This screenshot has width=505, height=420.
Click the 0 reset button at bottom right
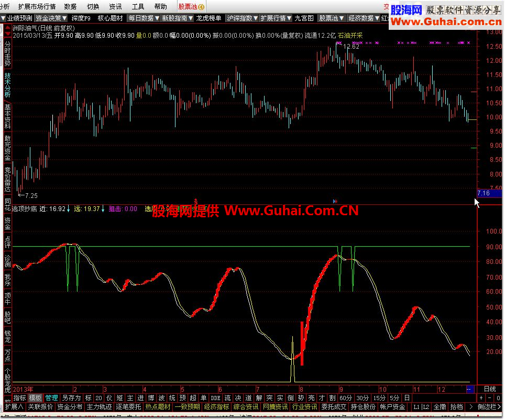498,398
